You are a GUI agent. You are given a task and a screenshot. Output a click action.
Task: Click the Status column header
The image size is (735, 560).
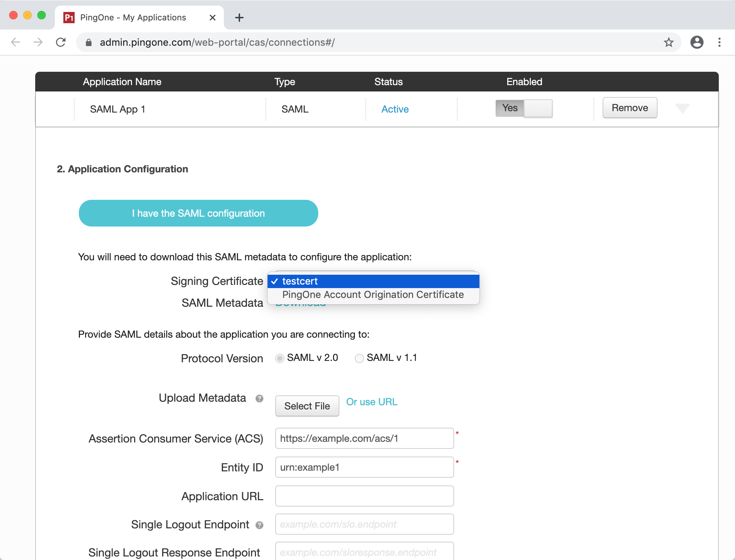coord(389,82)
